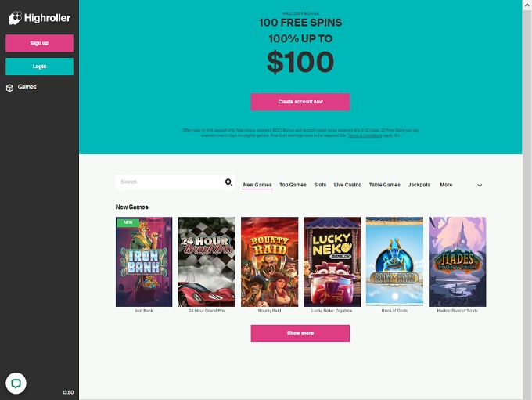Click Create account now button
532x400 pixels.
tap(300, 102)
